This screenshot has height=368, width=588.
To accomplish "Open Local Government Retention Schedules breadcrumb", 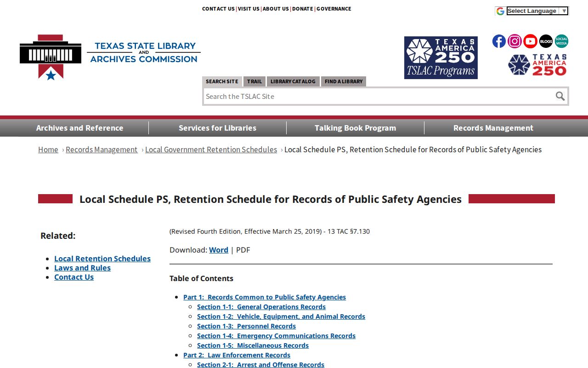I will [211, 149].
